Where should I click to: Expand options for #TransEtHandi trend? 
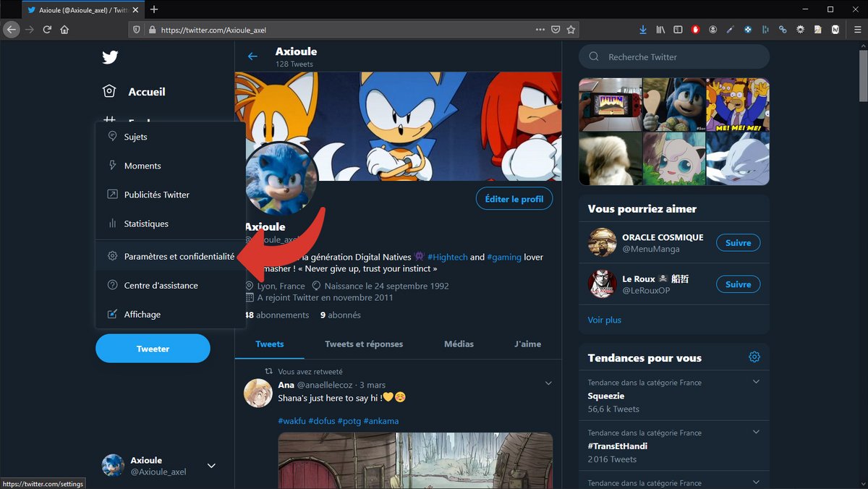point(756,432)
